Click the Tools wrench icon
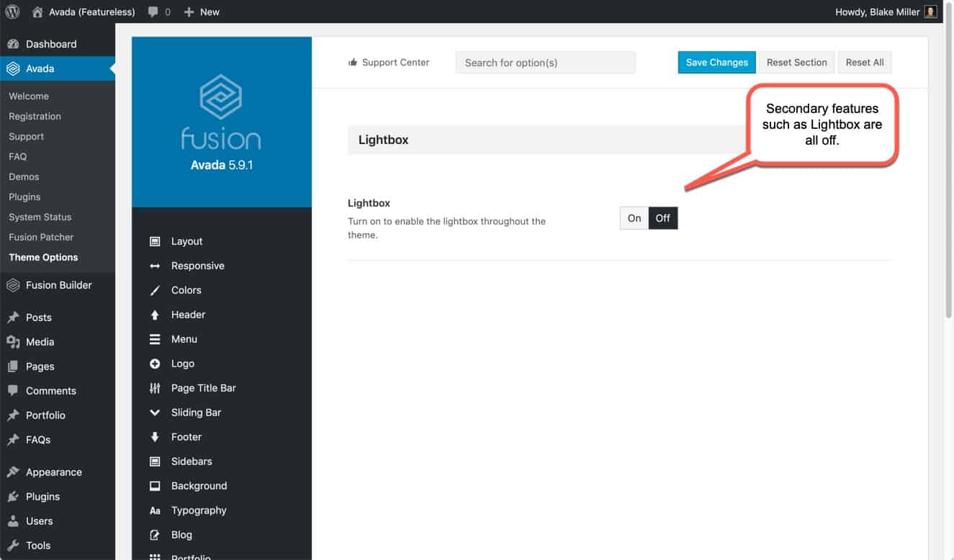 [13, 546]
